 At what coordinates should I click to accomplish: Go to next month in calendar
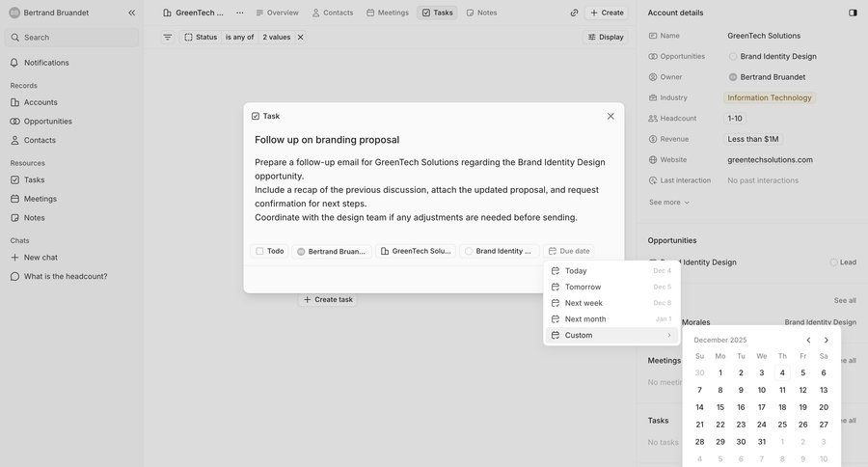(827, 341)
